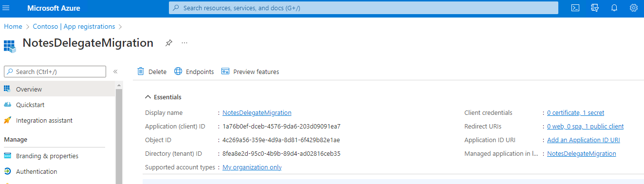The width and height of the screenshot is (644, 184).
Task: Click the Manage section heading
Action: [x=16, y=139]
